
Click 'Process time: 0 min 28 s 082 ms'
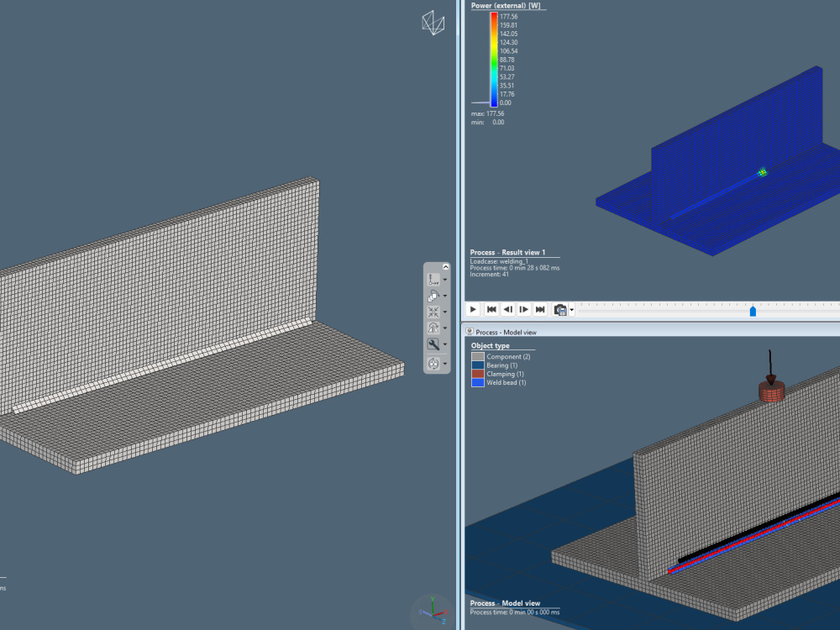(x=515, y=268)
